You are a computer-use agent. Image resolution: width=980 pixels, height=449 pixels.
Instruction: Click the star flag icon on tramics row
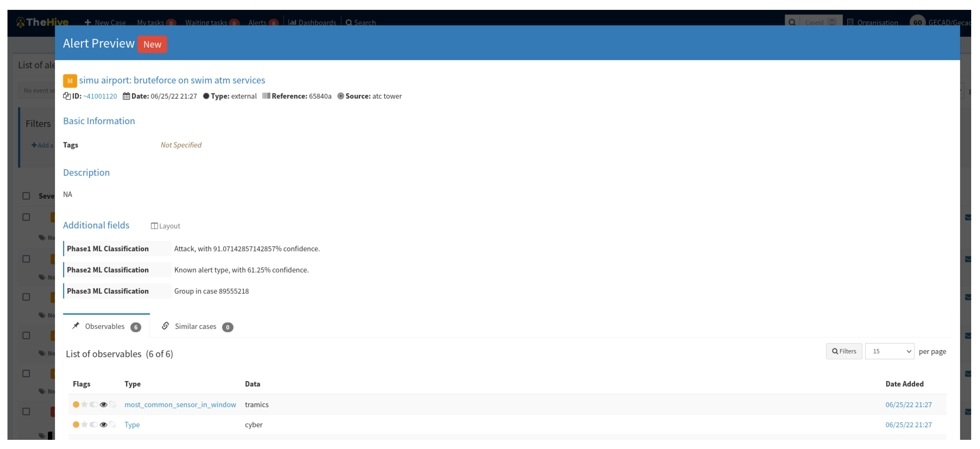85,404
